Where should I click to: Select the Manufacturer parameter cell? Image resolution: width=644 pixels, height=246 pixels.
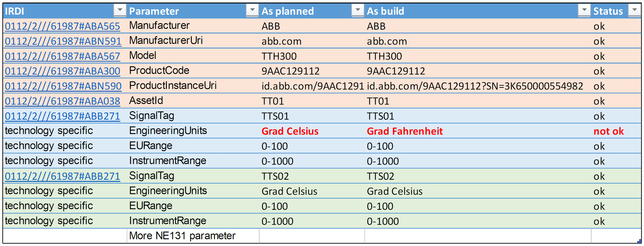click(193, 26)
